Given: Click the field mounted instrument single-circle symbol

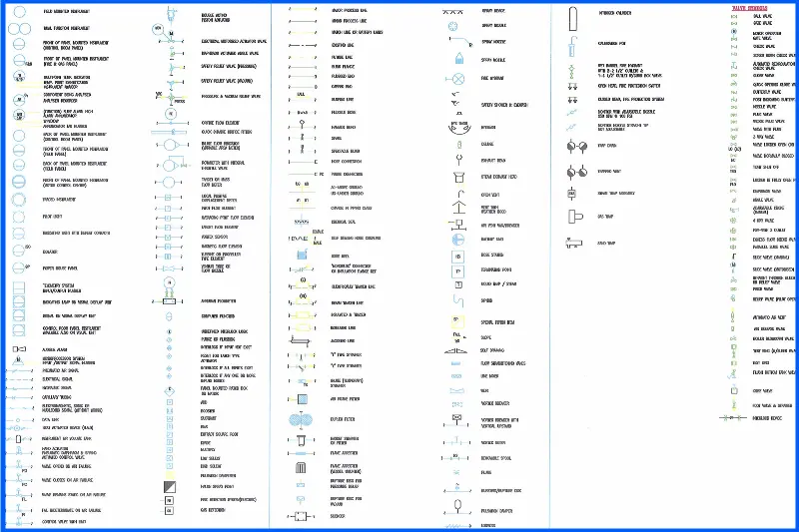Looking at the screenshot, I should (x=19, y=11).
